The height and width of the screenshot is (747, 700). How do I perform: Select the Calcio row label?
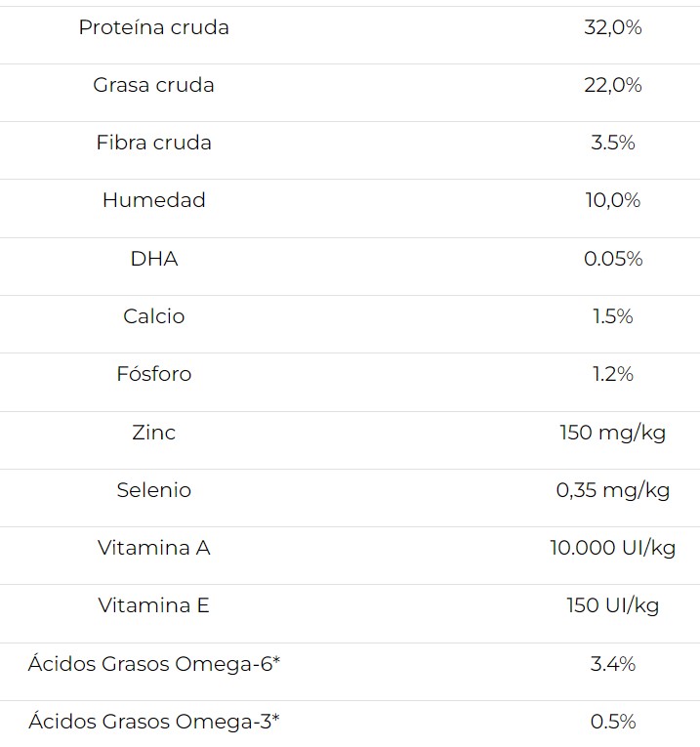(x=153, y=316)
